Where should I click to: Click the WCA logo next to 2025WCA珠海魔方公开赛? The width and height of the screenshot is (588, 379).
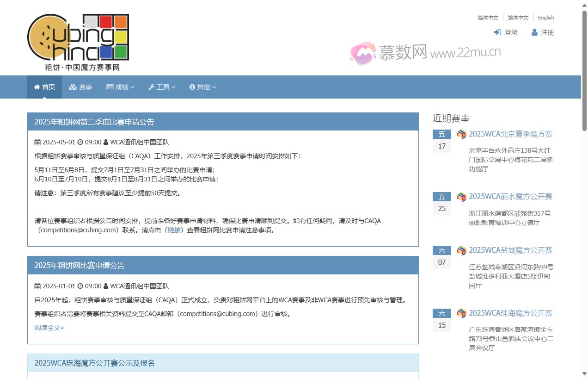[x=461, y=313]
